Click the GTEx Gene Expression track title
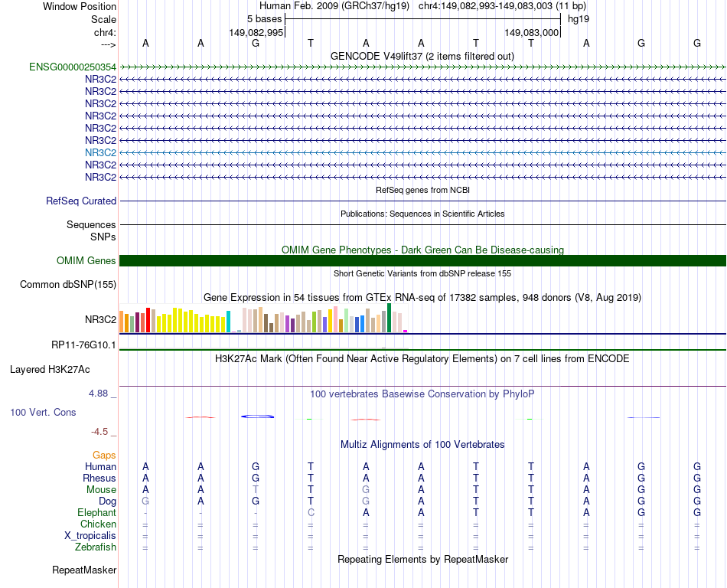 (x=422, y=297)
